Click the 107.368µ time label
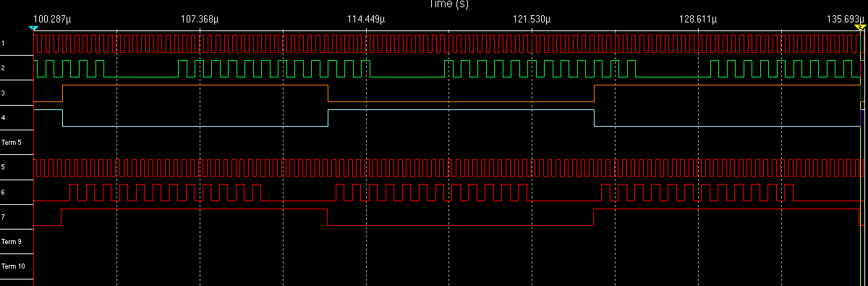The image size is (868, 286). 199,20
